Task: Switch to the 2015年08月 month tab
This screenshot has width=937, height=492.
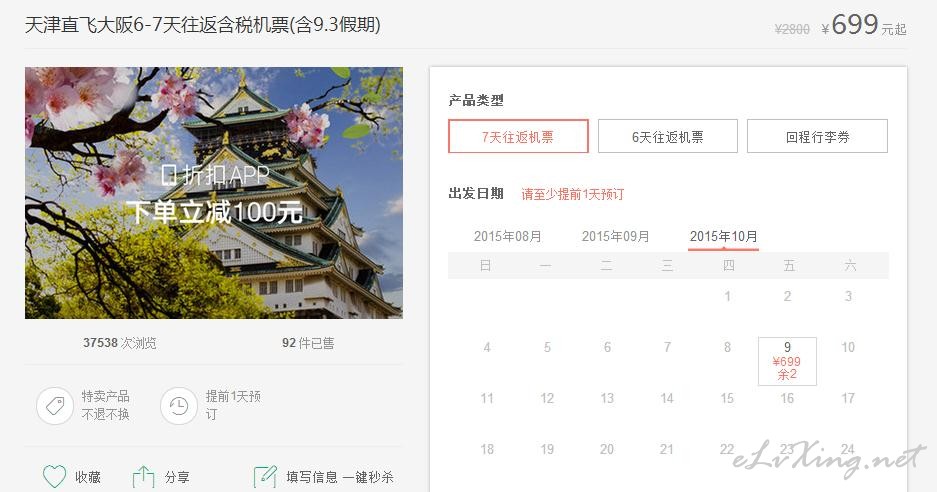Action: coord(507,236)
